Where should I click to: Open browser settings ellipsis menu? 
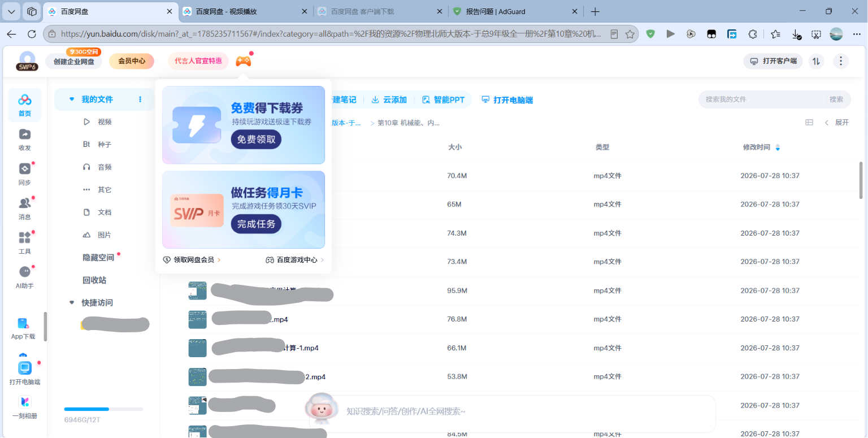pyautogui.click(x=856, y=34)
